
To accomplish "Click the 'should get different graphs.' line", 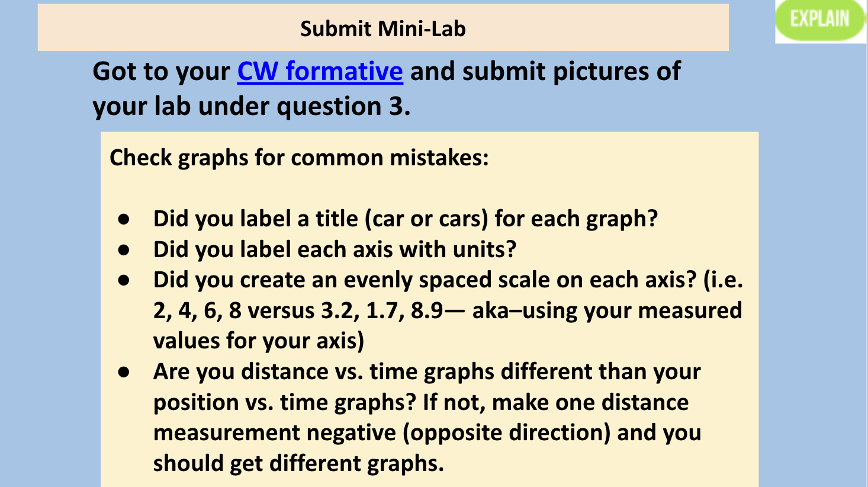I will (x=298, y=463).
